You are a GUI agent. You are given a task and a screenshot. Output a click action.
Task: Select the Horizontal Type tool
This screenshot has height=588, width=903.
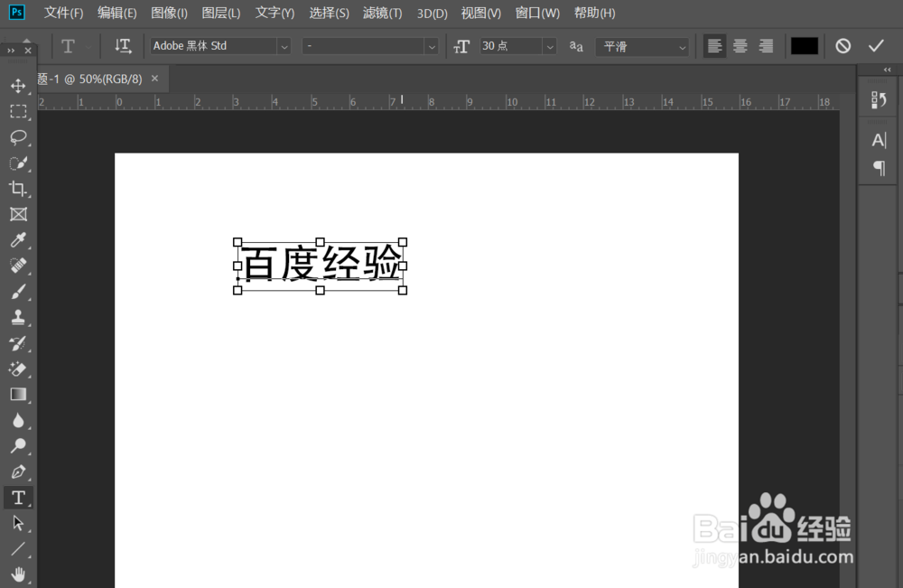pyautogui.click(x=18, y=498)
